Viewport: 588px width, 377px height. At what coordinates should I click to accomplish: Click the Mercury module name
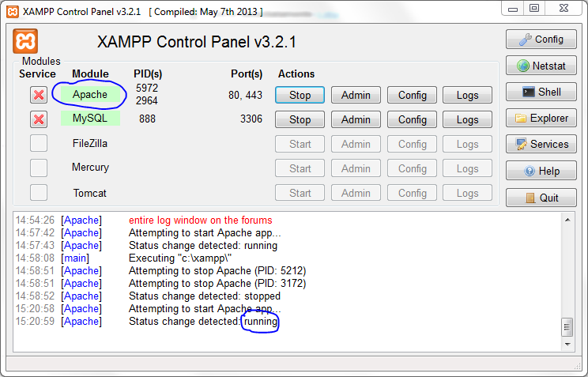tap(90, 167)
